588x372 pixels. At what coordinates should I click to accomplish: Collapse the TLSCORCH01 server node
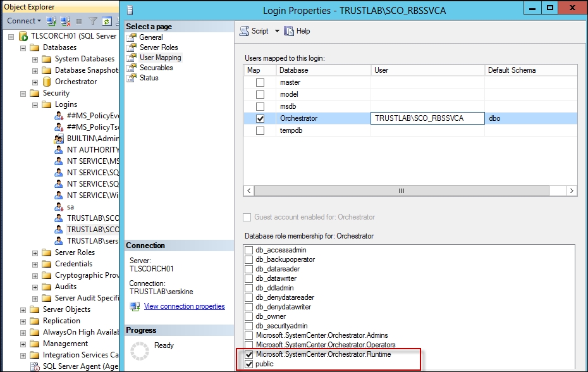11,37
